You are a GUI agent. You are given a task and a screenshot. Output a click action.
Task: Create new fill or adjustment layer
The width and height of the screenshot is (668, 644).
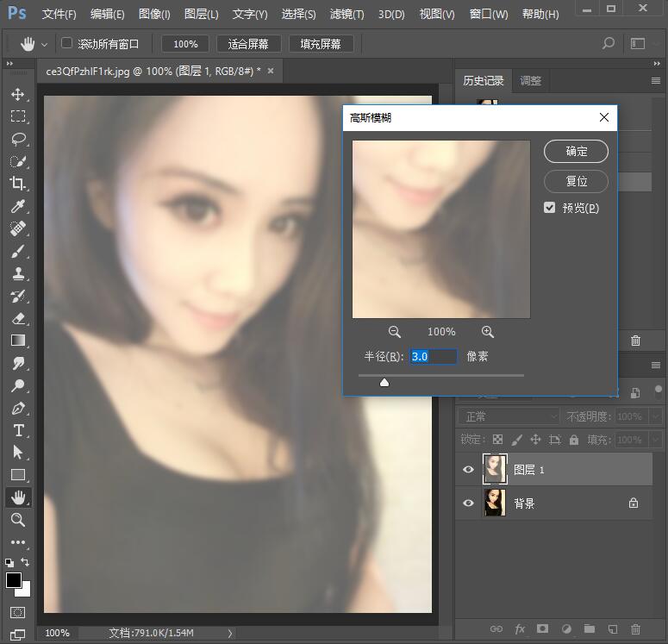coord(566,628)
